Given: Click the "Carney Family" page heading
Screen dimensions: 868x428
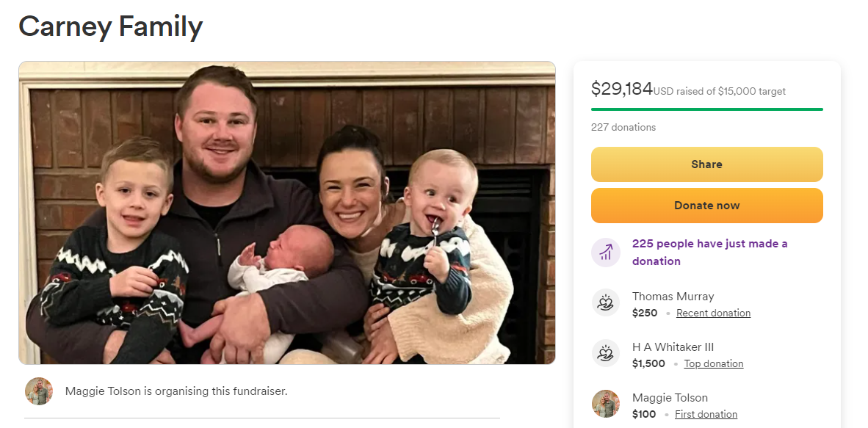Looking at the screenshot, I should point(110,27).
